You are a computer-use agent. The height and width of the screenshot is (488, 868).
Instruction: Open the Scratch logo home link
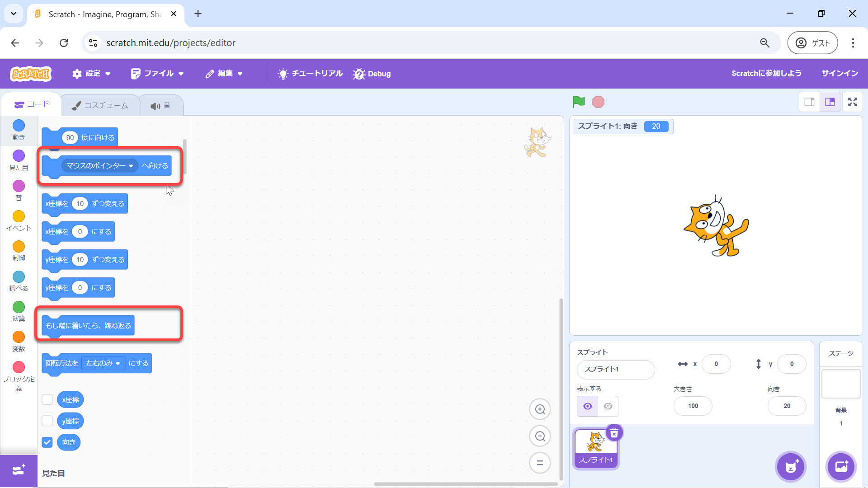(x=31, y=74)
